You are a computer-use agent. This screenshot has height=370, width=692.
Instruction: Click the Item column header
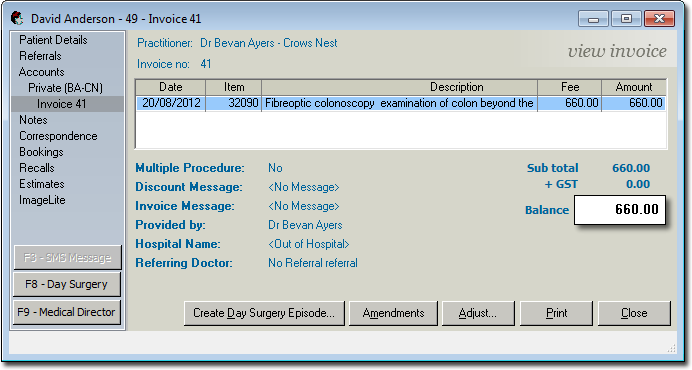pos(233,87)
